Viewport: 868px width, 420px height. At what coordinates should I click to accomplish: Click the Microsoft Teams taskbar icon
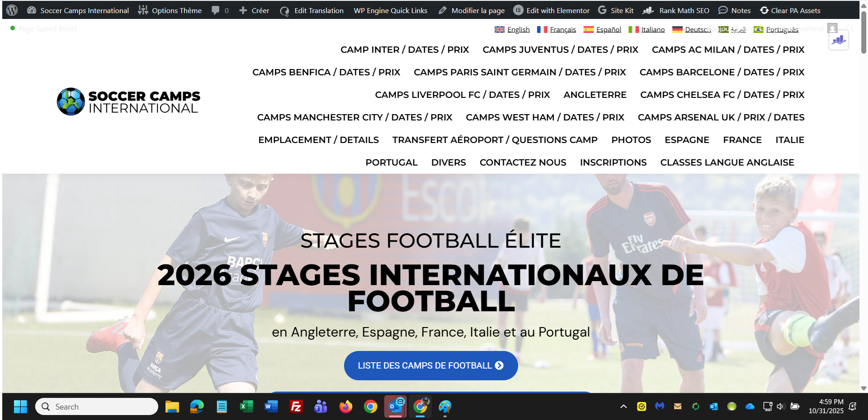tap(321, 407)
